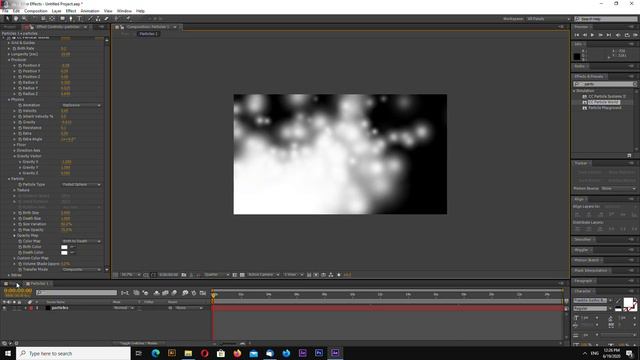Click Toggle Switches / Modes button
The image size is (640, 360).
[x=139, y=343]
